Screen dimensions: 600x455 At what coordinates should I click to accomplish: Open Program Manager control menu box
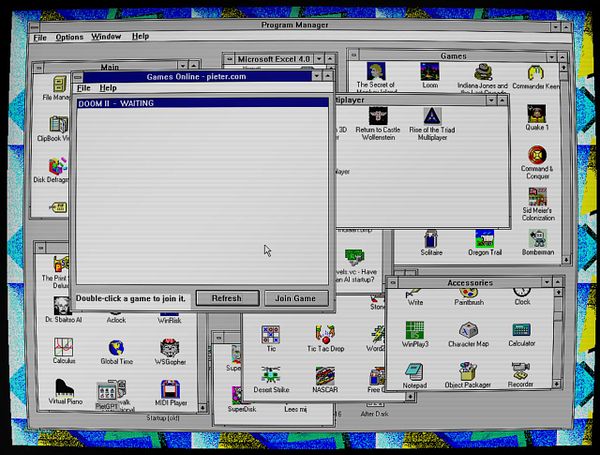34,27
